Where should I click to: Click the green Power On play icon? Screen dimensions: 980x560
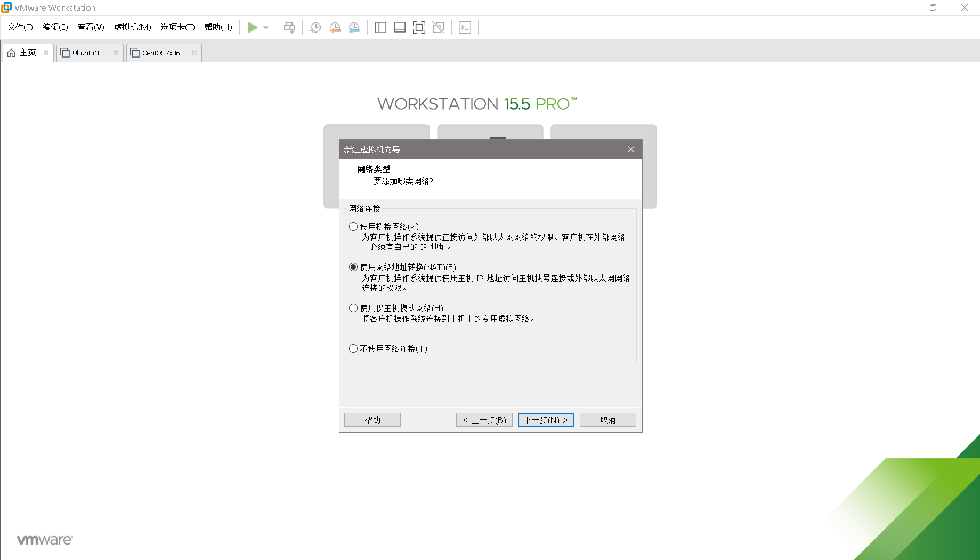tap(253, 27)
